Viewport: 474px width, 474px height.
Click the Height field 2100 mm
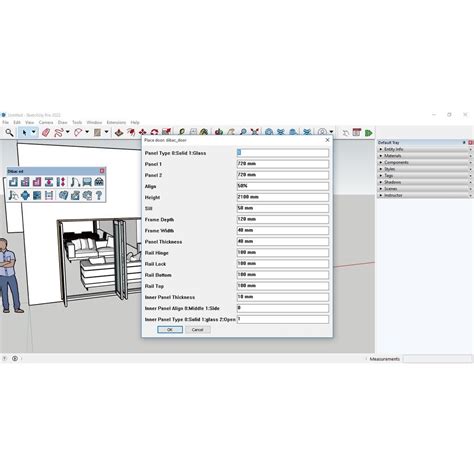(x=283, y=197)
